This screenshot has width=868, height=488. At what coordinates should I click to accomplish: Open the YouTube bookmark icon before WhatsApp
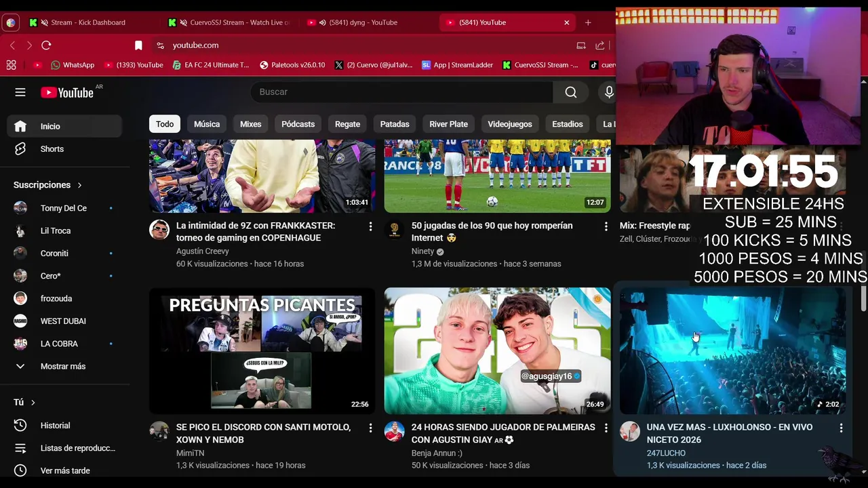point(38,65)
